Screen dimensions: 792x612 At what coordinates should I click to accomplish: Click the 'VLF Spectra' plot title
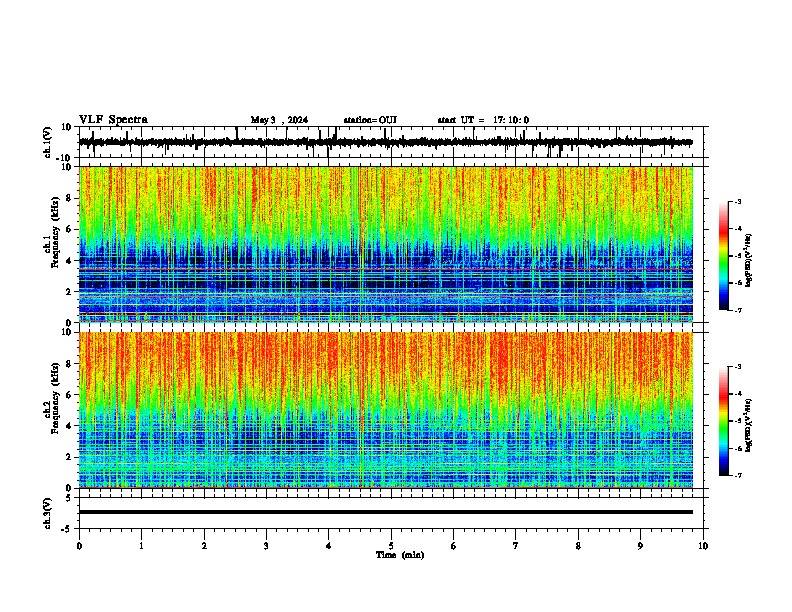click(113, 120)
